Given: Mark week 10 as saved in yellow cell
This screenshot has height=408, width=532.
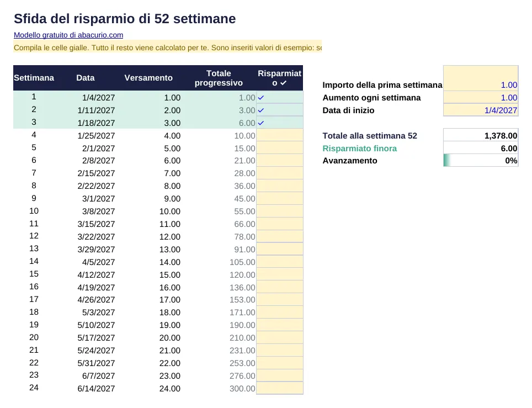Looking at the screenshot, I should coord(280,211).
